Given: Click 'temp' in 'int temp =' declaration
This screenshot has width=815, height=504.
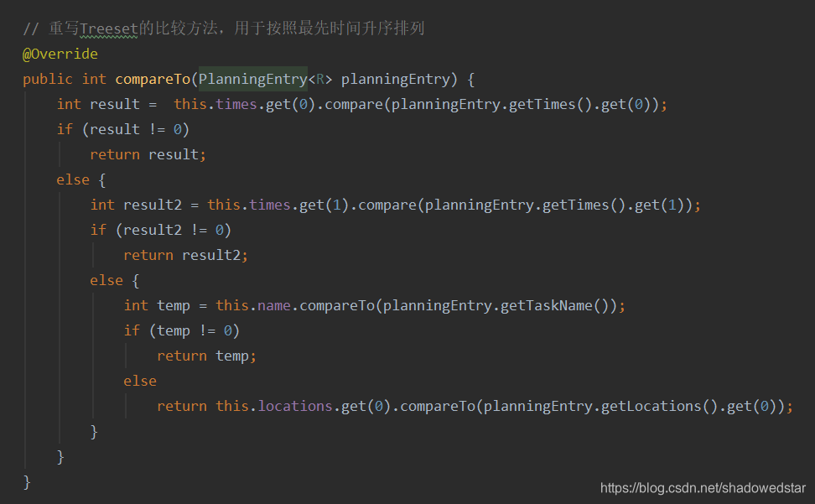Looking at the screenshot, I should coord(173,305).
